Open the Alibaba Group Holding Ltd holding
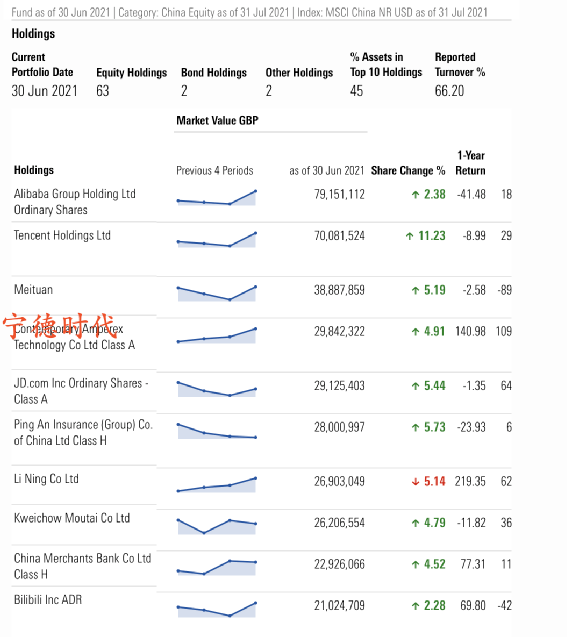The height and width of the screenshot is (637, 567). [x=75, y=202]
